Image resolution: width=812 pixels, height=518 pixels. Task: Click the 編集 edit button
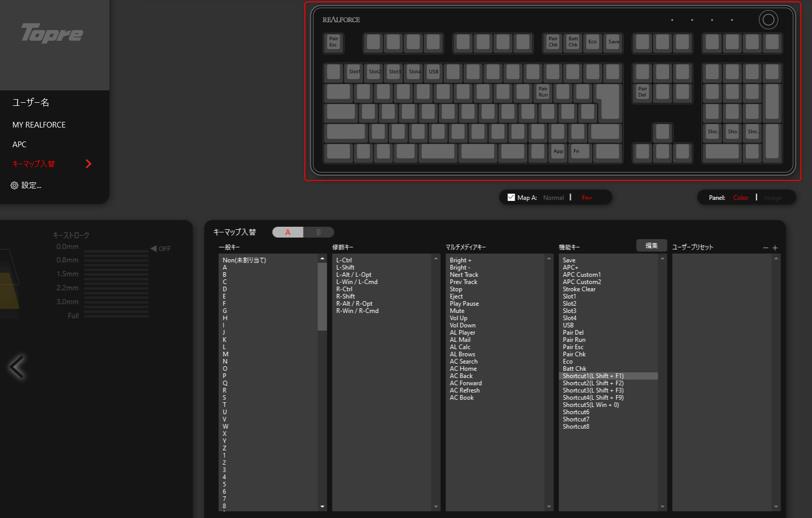point(651,246)
